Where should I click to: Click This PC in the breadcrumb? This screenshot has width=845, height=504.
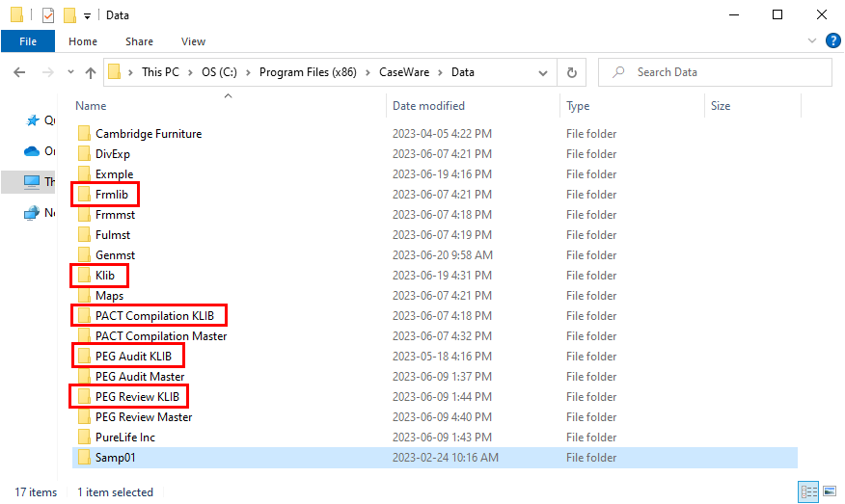(x=160, y=72)
